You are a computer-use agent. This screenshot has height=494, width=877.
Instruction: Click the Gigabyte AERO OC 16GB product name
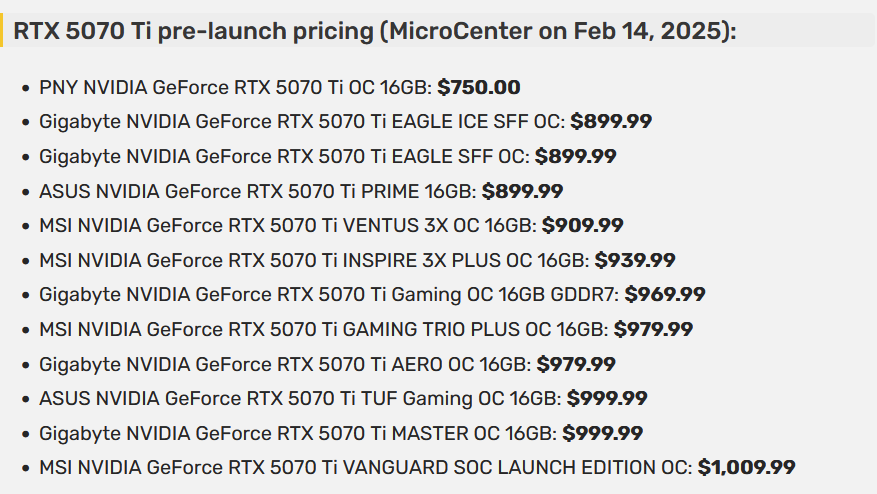click(x=285, y=365)
